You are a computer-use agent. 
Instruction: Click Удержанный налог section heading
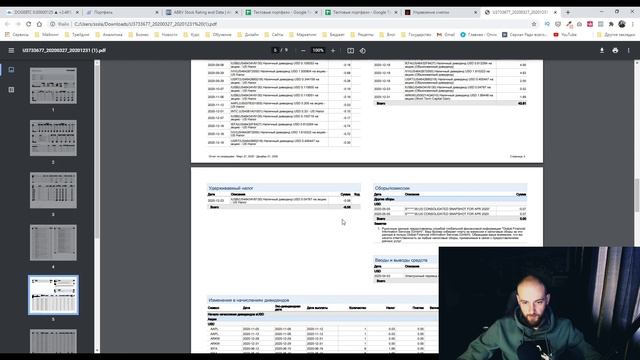tap(231, 188)
